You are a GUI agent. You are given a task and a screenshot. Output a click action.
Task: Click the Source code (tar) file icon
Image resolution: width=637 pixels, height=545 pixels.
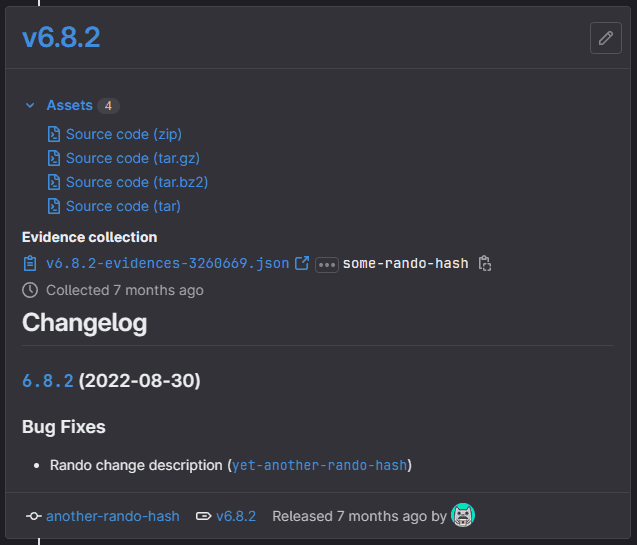pyautogui.click(x=54, y=206)
